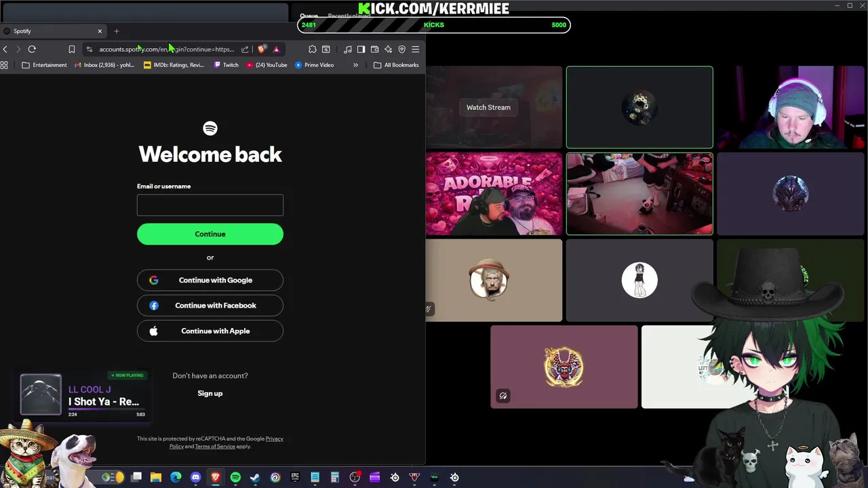Click the KICKS goal progress bar
Screen dimensions: 868x488
pos(434,25)
